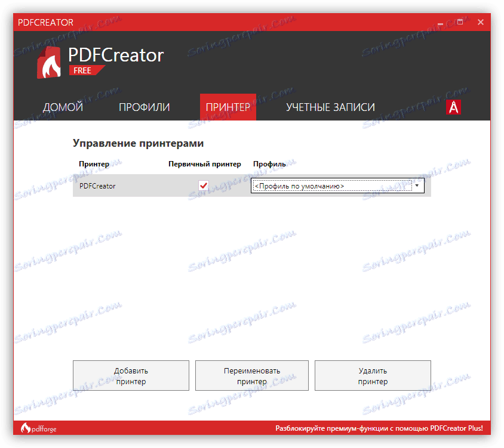
Task: Open the Профиль по умолчанию combo box
Action: pyautogui.click(x=337, y=186)
